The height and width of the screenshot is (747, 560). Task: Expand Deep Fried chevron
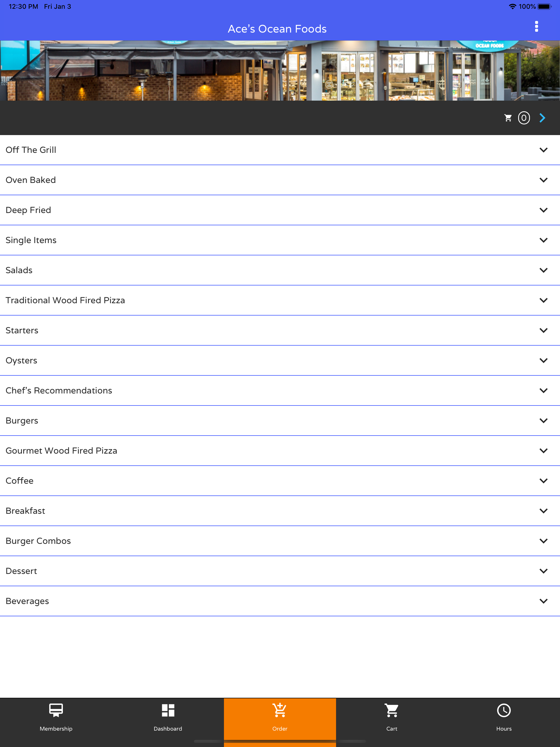coord(543,210)
